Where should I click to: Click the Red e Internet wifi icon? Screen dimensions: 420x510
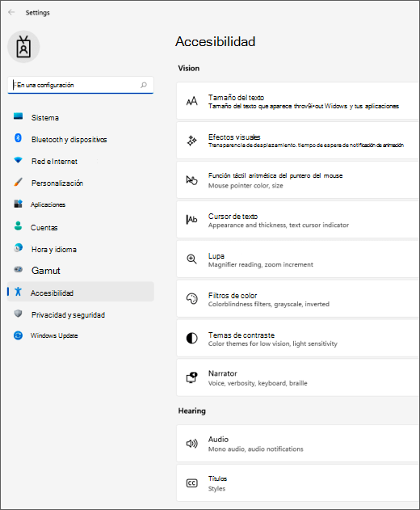click(19, 160)
